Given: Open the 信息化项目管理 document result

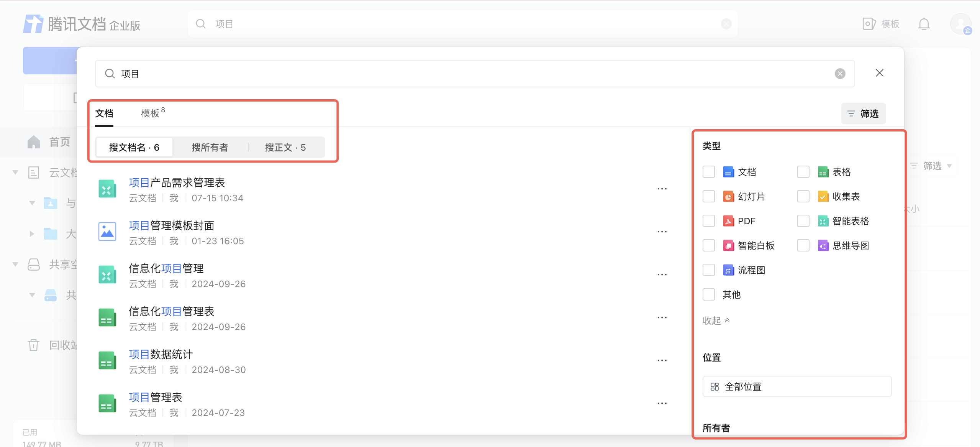Looking at the screenshot, I should [x=166, y=269].
